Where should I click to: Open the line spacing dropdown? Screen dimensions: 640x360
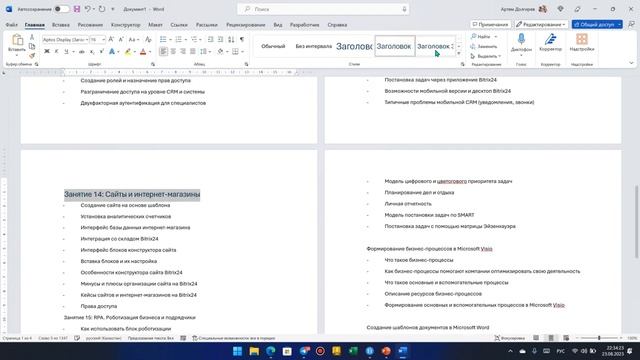[209, 52]
